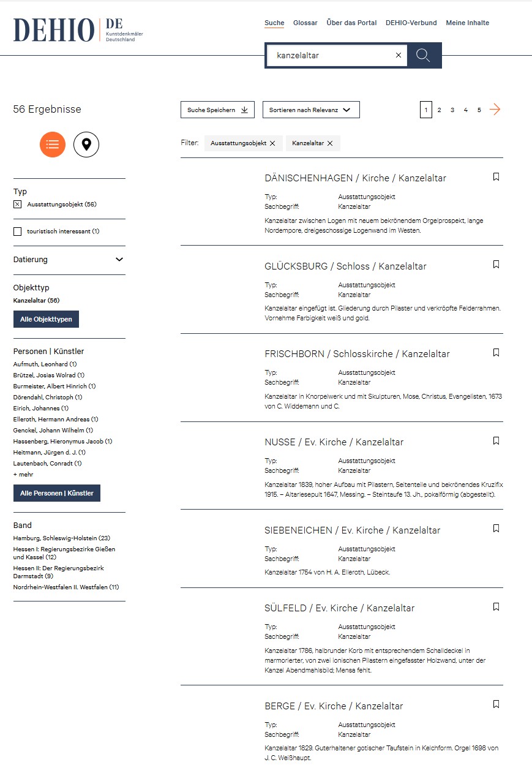
Task: Expand the Datierung filter section
Action: click(x=119, y=260)
